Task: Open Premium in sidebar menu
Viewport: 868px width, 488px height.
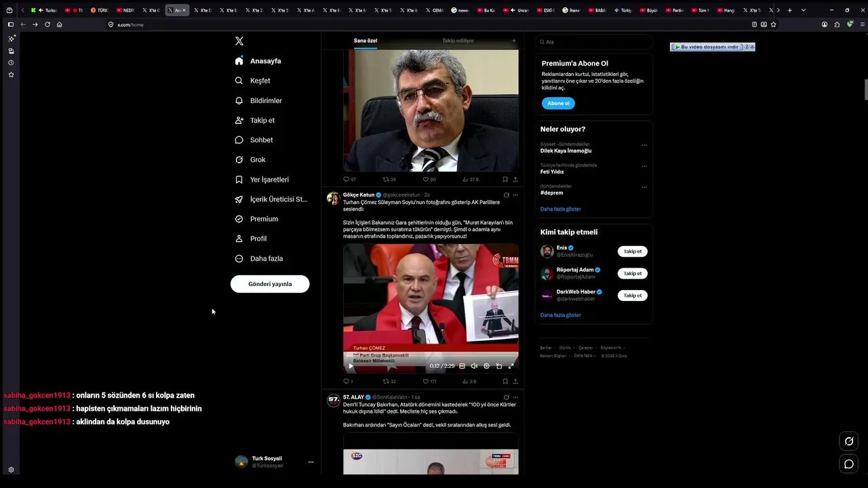Action: pos(256,219)
